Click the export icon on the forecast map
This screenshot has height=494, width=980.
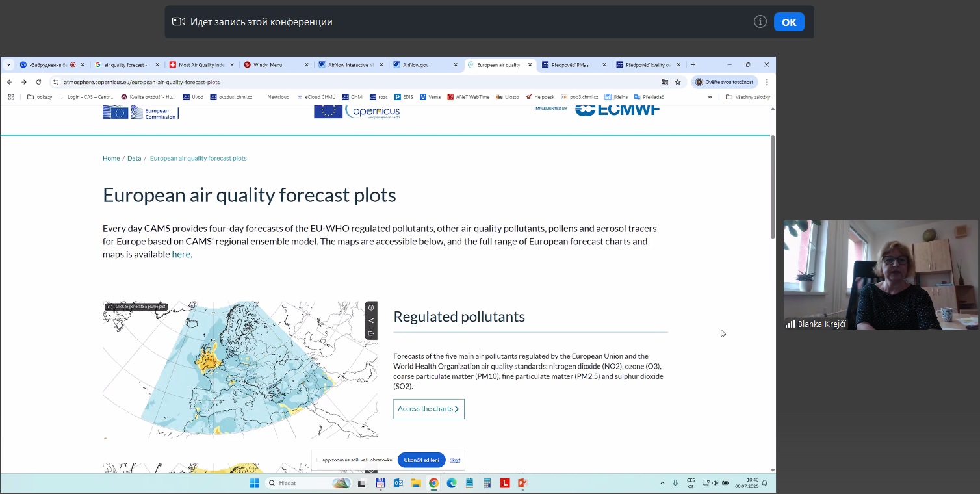point(371,333)
